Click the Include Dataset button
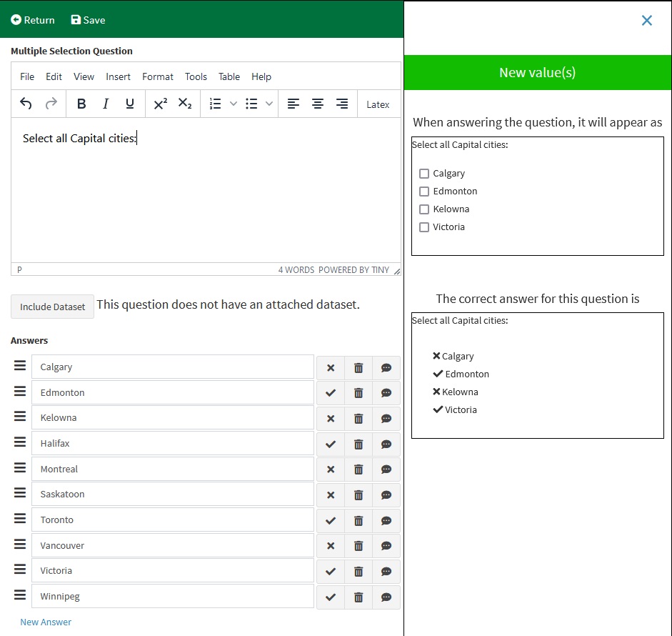The height and width of the screenshot is (636, 672). (52, 307)
